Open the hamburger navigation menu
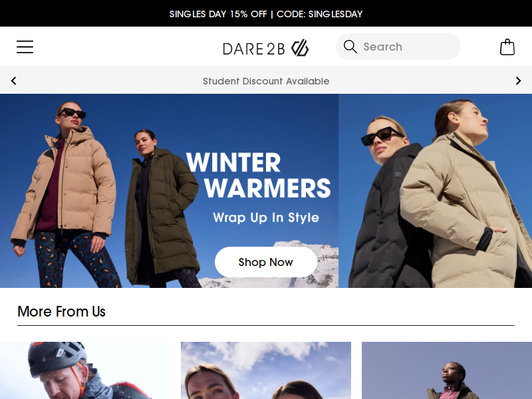The width and height of the screenshot is (532, 399). [25, 47]
